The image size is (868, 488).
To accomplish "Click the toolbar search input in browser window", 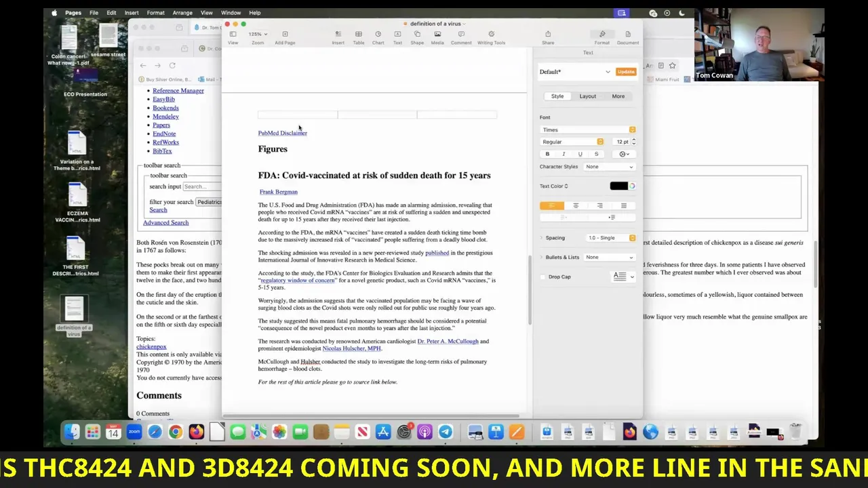I will 201,186.
